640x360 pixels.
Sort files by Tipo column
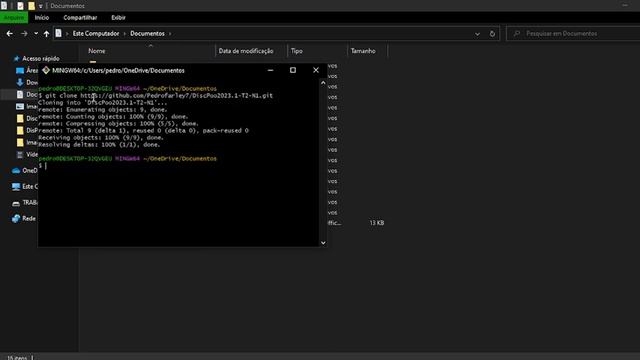click(x=297, y=51)
